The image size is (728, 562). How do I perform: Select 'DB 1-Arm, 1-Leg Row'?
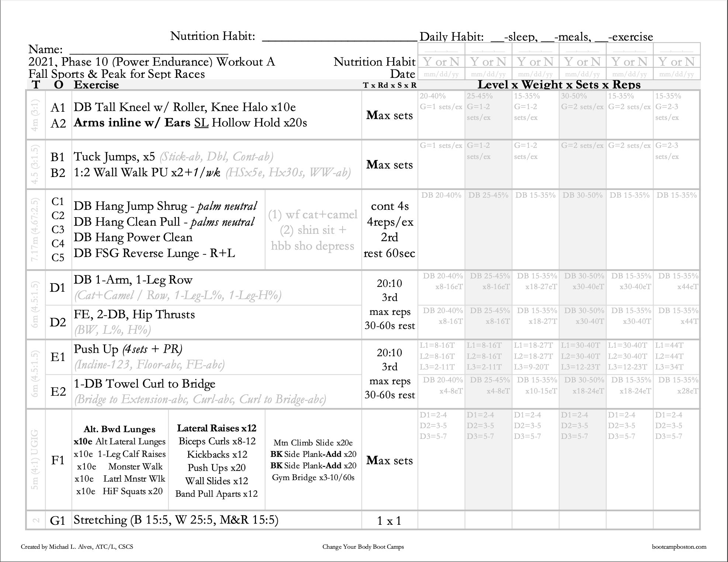click(x=133, y=280)
